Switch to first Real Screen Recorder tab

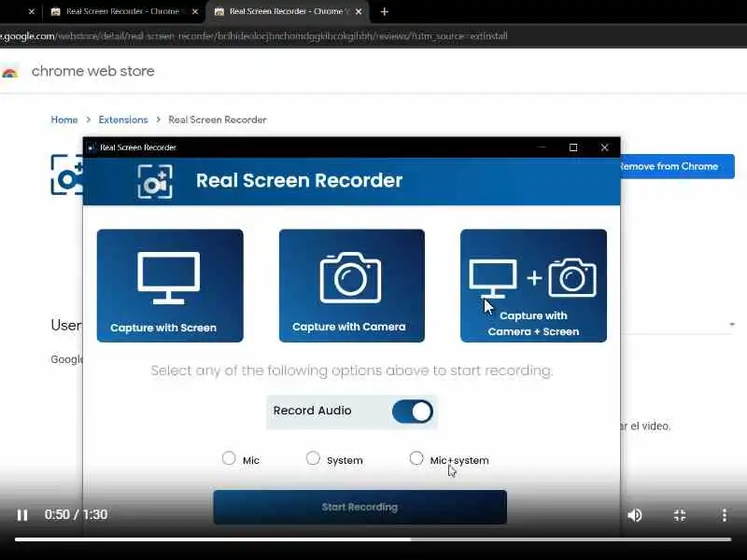tap(123, 11)
